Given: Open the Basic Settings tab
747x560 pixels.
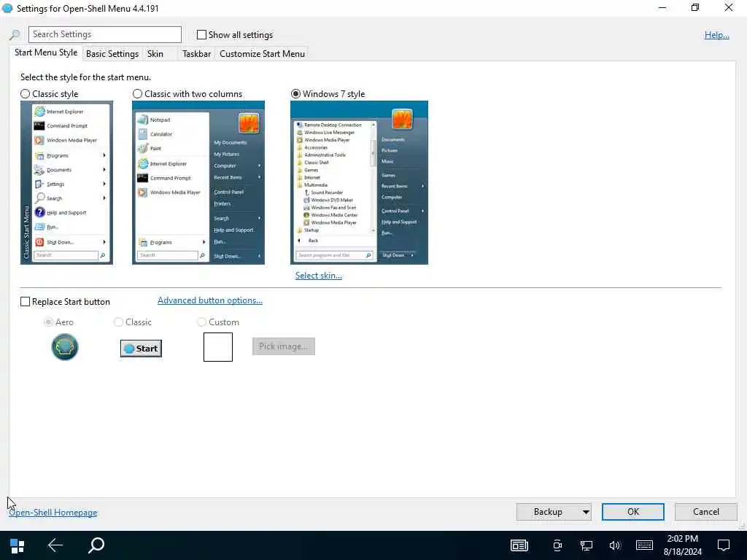Looking at the screenshot, I should (112, 54).
